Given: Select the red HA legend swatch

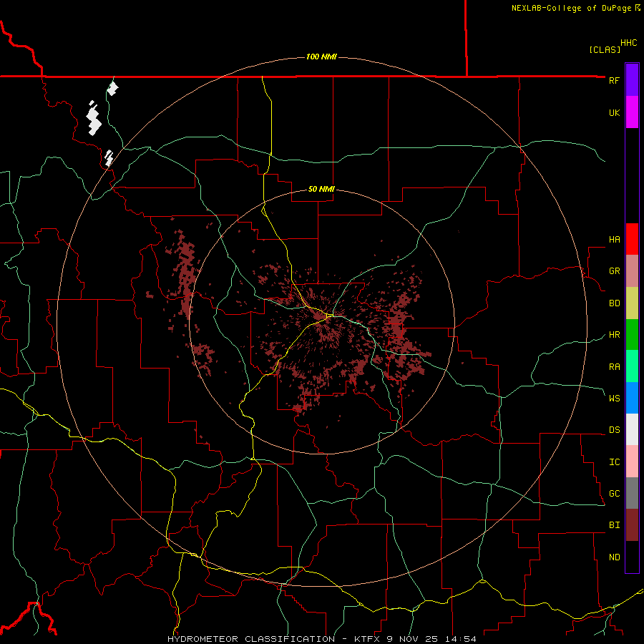Looking at the screenshot, I should 632,239.
